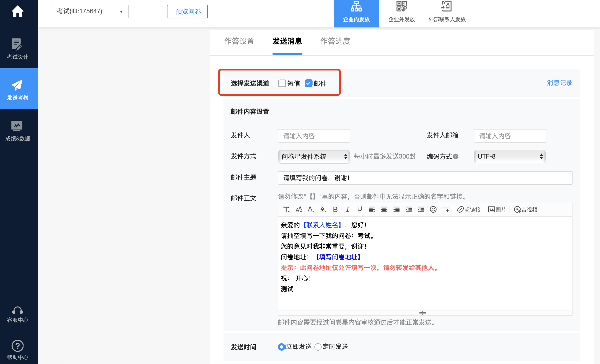The width and height of the screenshot is (600, 364).
Task: Align text left in editor
Action: 372,210
